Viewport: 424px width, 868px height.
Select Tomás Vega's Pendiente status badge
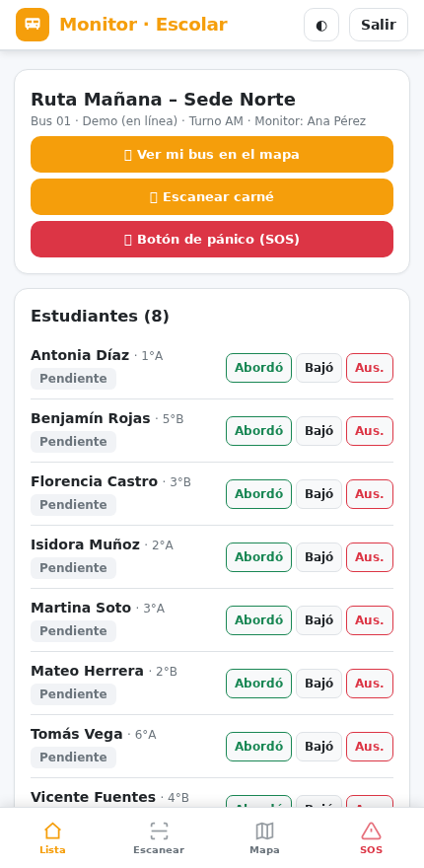coord(73,758)
